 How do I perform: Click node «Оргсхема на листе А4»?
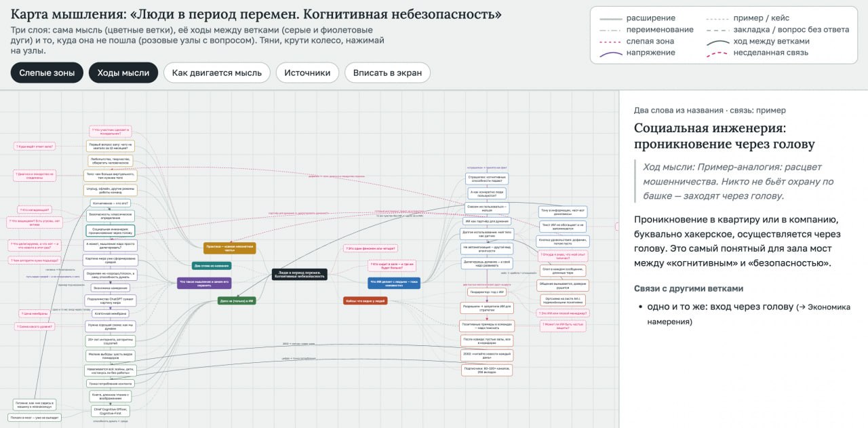(563, 299)
